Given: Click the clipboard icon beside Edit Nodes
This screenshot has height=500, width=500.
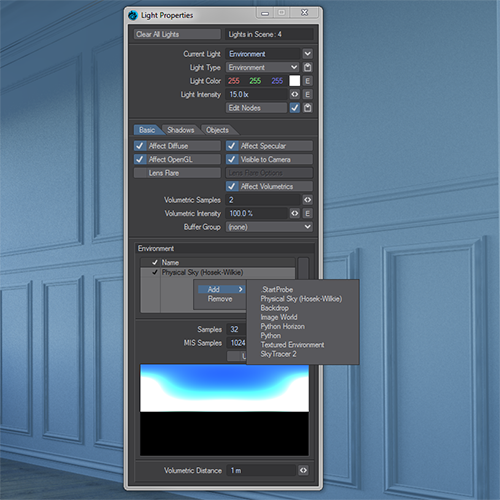Looking at the screenshot, I should 307,108.
